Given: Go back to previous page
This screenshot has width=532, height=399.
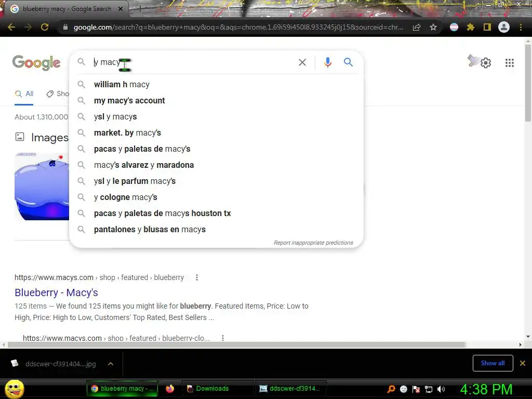Looking at the screenshot, I should click(11, 27).
